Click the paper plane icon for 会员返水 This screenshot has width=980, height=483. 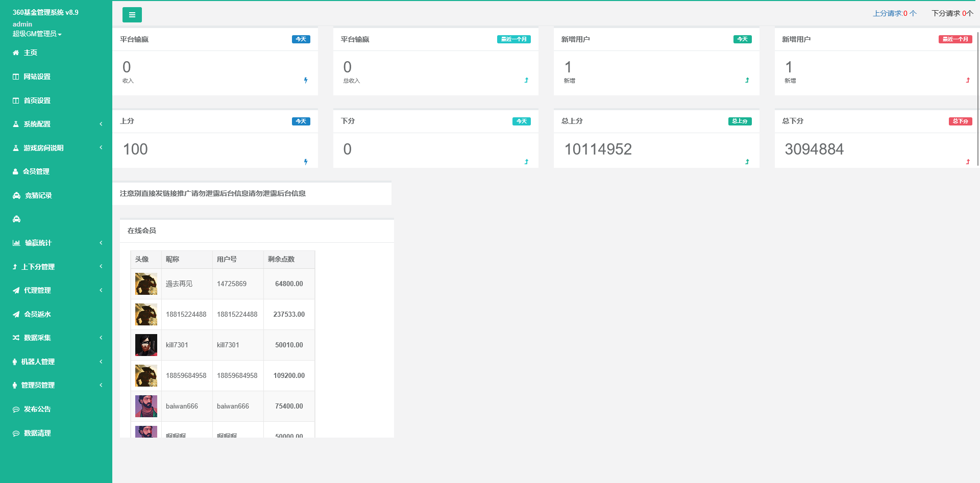tap(16, 314)
